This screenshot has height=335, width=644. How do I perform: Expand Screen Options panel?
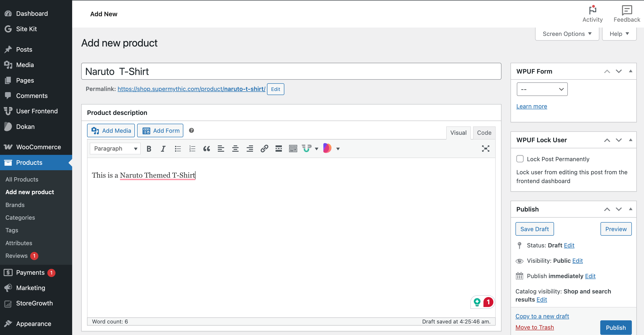point(567,34)
